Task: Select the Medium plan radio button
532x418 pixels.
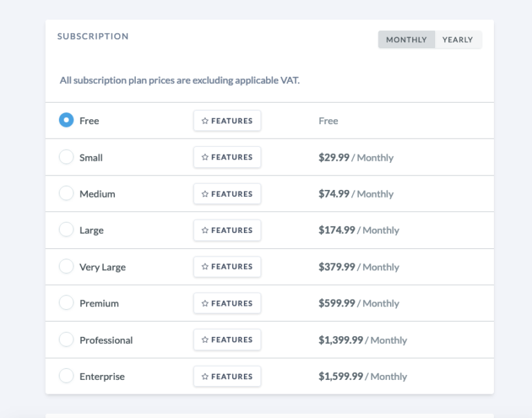Action: point(66,193)
